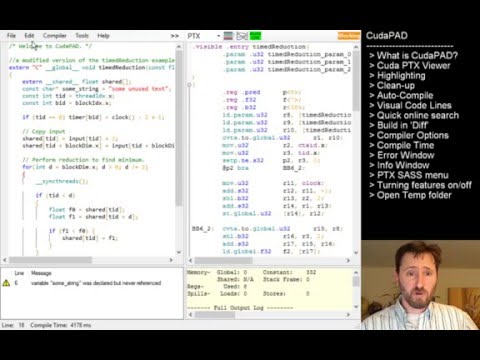Click the source editor vertical scrollbar thumb

(179, 128)
